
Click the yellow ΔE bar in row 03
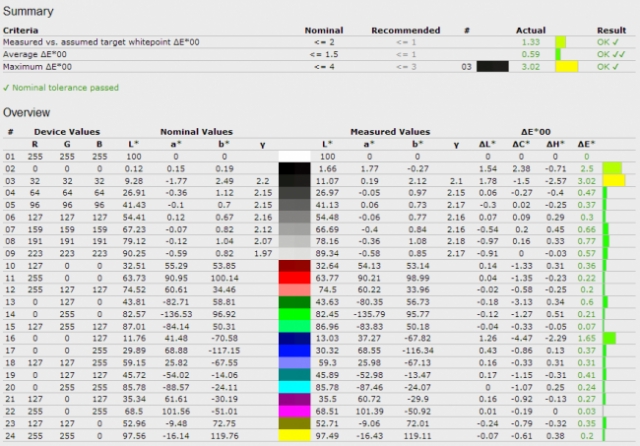(613, 181)
